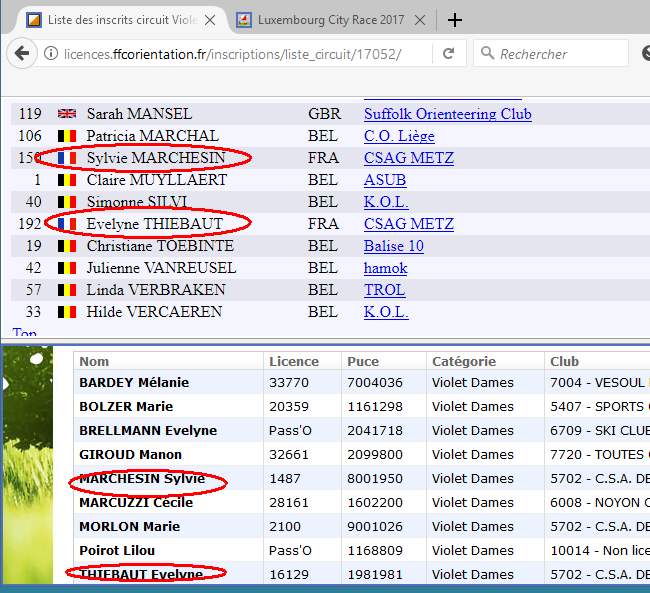Click licence number 16129
This screenshot has height=593, width=650.
point(289,575)
